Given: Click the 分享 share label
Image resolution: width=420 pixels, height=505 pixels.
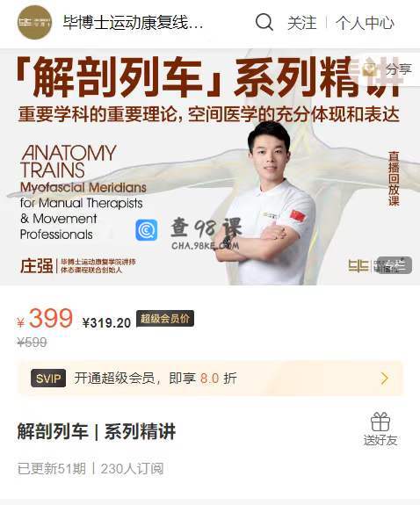Looking at the screenshot, I should [x=399, y=69].
